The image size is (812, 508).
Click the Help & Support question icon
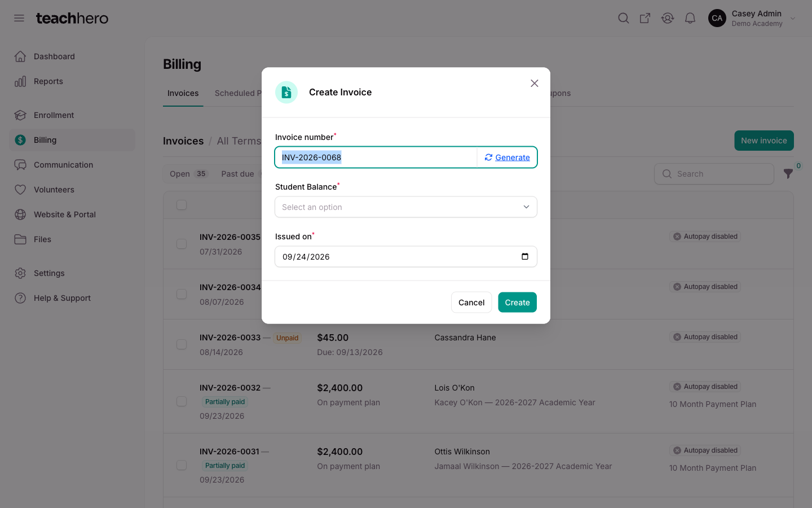tap(20, 298)
